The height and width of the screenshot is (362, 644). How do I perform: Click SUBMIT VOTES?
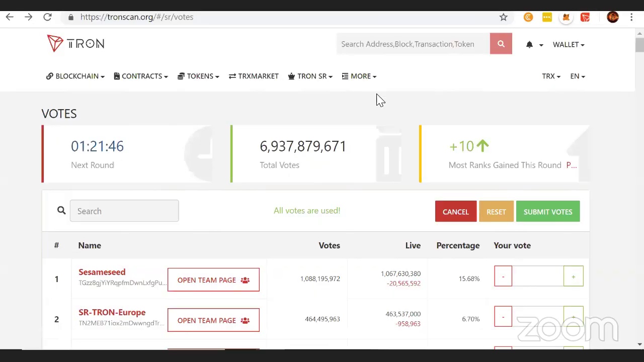(x=548, y=212)
